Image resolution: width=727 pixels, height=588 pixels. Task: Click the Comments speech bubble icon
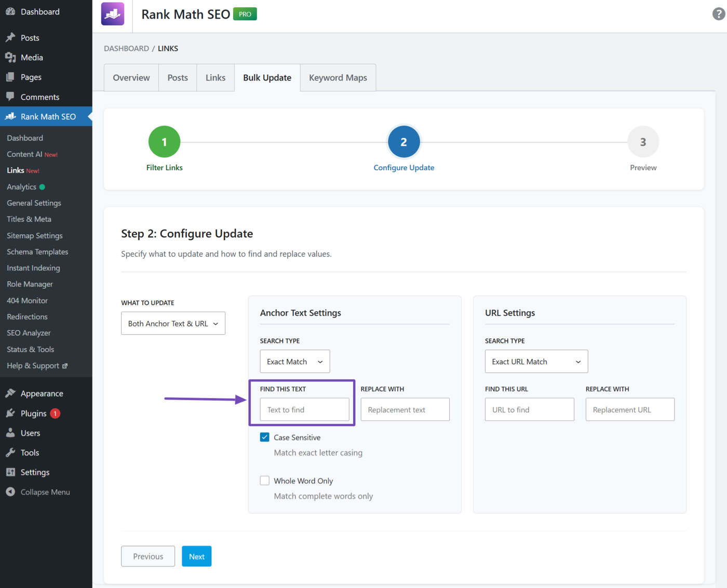coord(10,97)
